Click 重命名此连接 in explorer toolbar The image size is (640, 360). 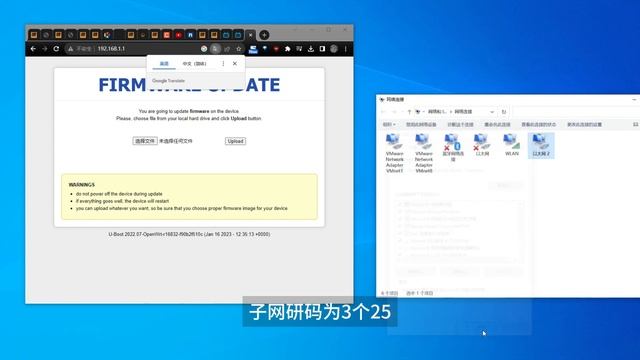497,124
